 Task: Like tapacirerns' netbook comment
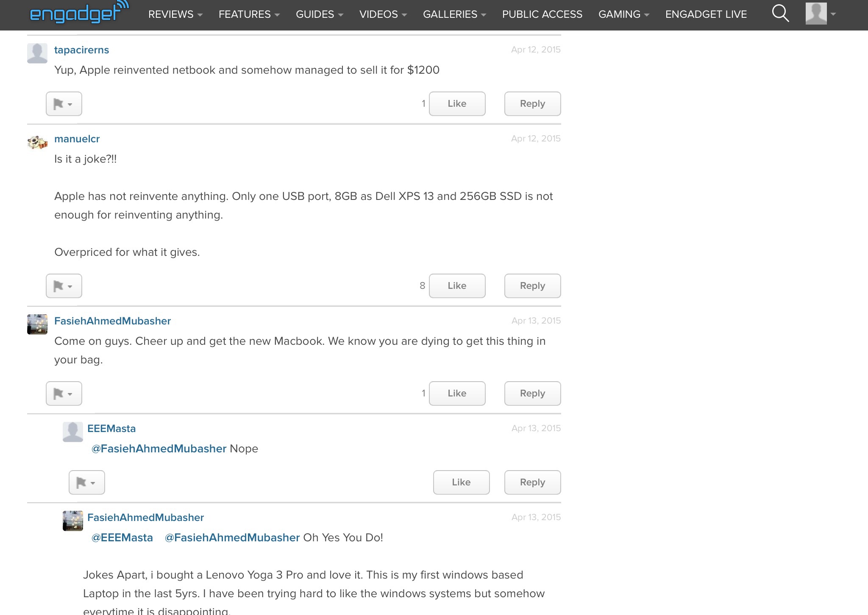point(457,104)
